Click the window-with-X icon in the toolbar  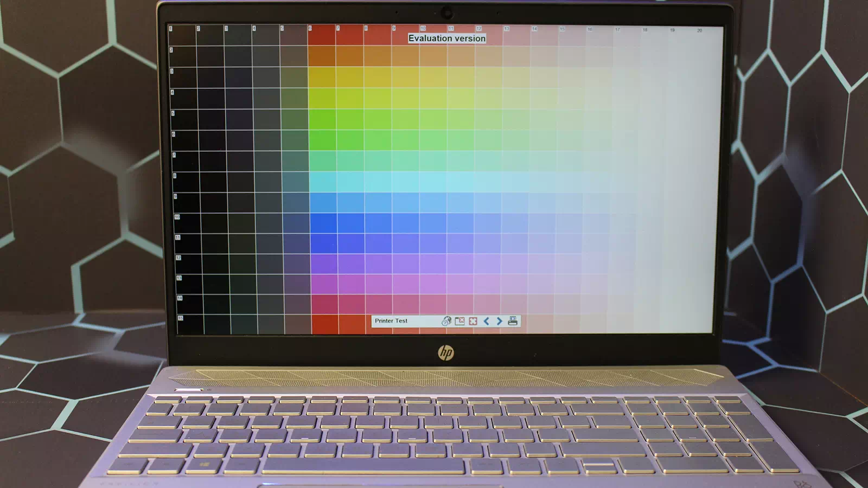[458, 321]
